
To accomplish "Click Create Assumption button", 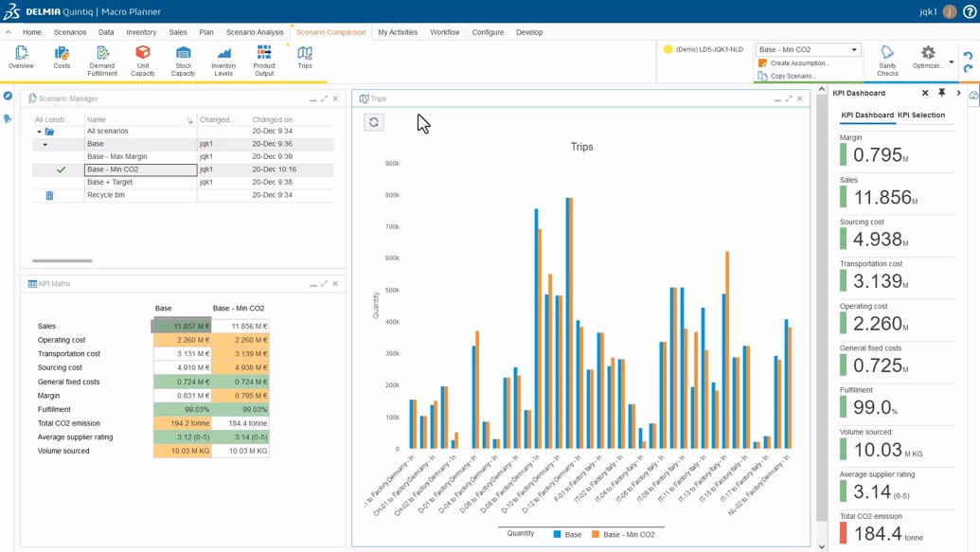I will click(x=799, y=63).
